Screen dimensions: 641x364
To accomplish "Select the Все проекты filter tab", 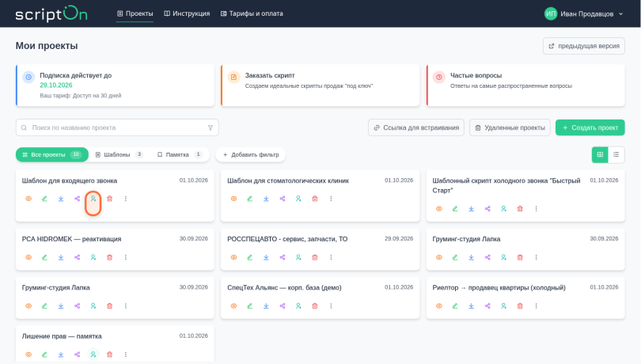I will [52, 154].
